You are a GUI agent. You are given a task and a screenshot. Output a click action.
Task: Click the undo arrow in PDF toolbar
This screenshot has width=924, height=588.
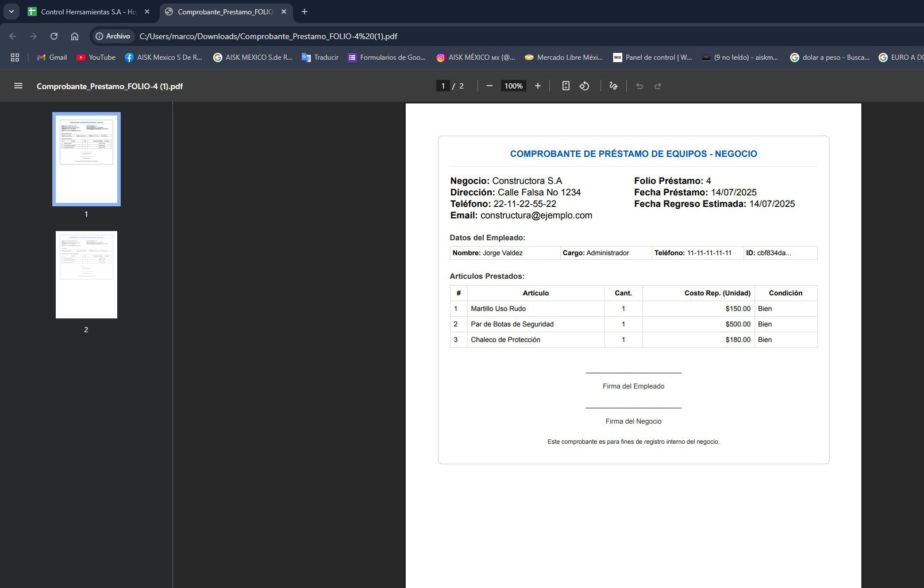pyautogui.click(x=640, y=86)
